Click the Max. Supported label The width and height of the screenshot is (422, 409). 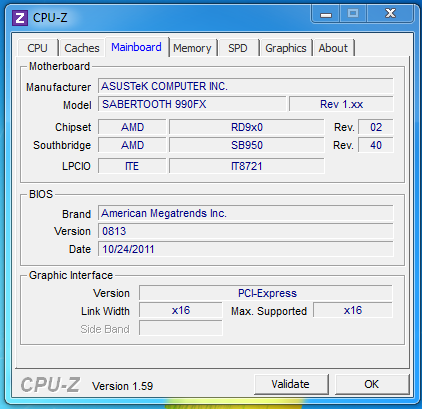(x=269, y=311)
